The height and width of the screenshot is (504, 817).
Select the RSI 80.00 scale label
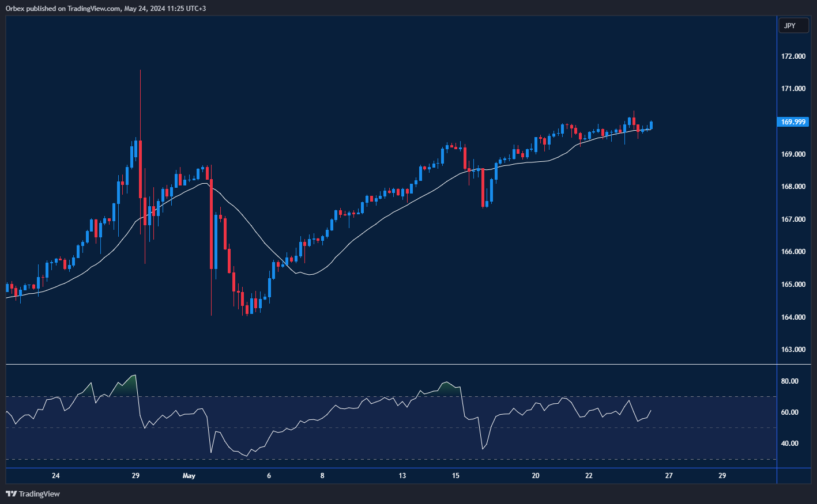click(x=790, y=381)
